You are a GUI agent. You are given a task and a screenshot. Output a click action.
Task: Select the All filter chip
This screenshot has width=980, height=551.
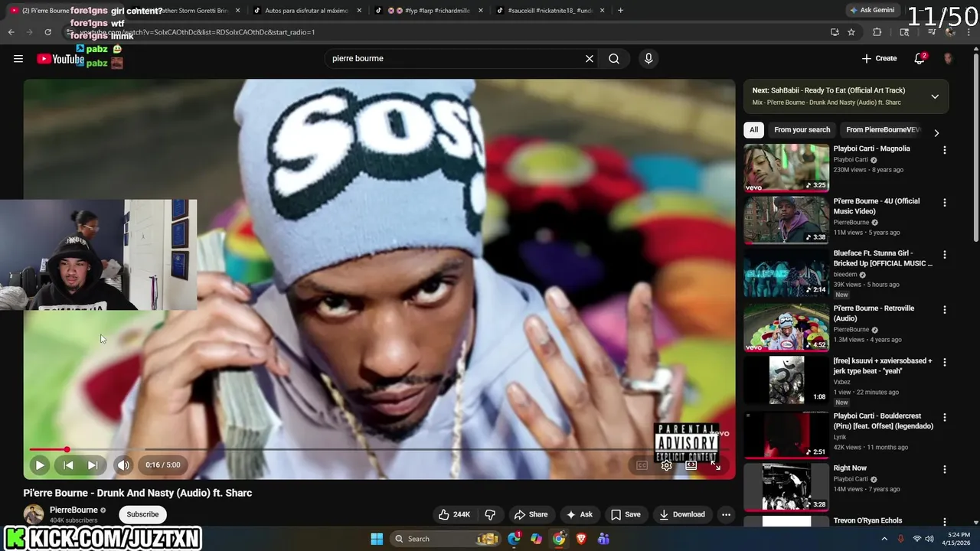[x=753, y=130]
